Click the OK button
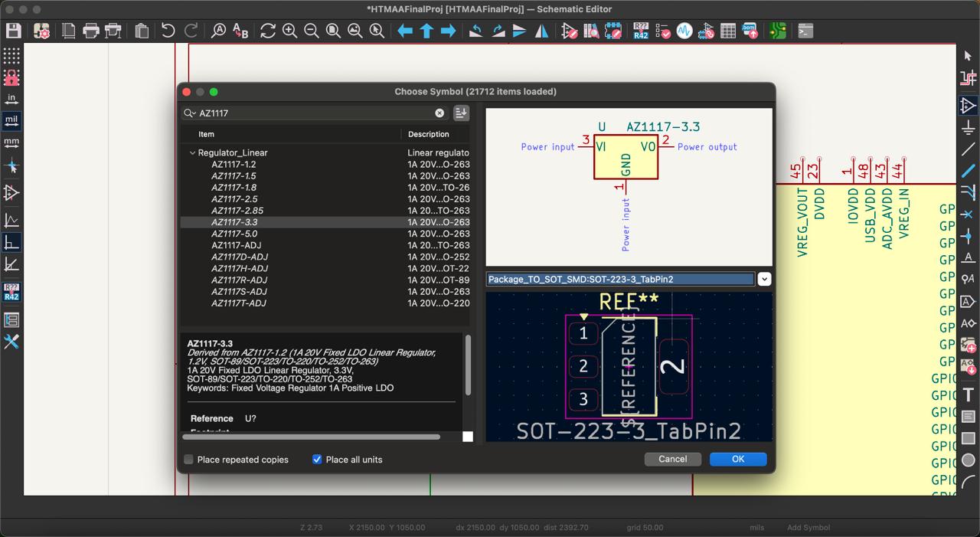Screen dimensions: 980x537 point(737,459)
